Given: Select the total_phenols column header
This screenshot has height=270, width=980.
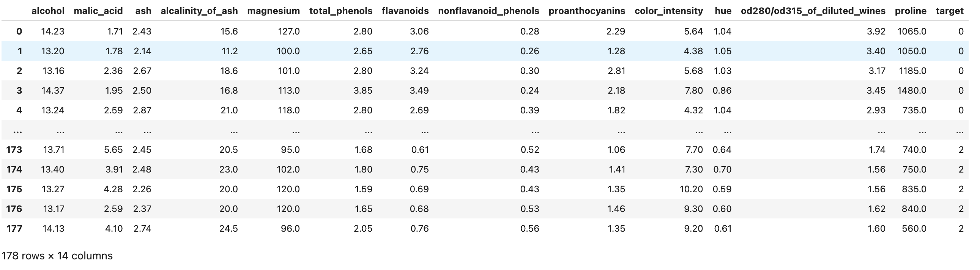Looking at the screenshot, I should click(x=340, y=11).
